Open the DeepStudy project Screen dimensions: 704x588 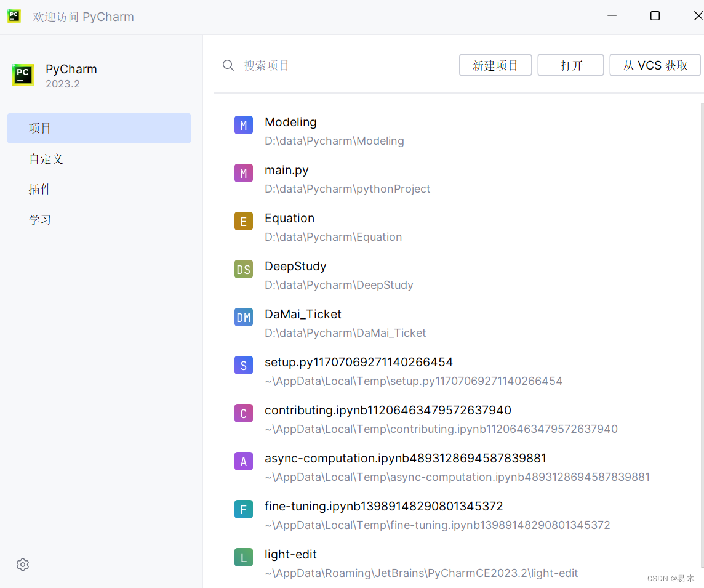click(x=295, y=267)
